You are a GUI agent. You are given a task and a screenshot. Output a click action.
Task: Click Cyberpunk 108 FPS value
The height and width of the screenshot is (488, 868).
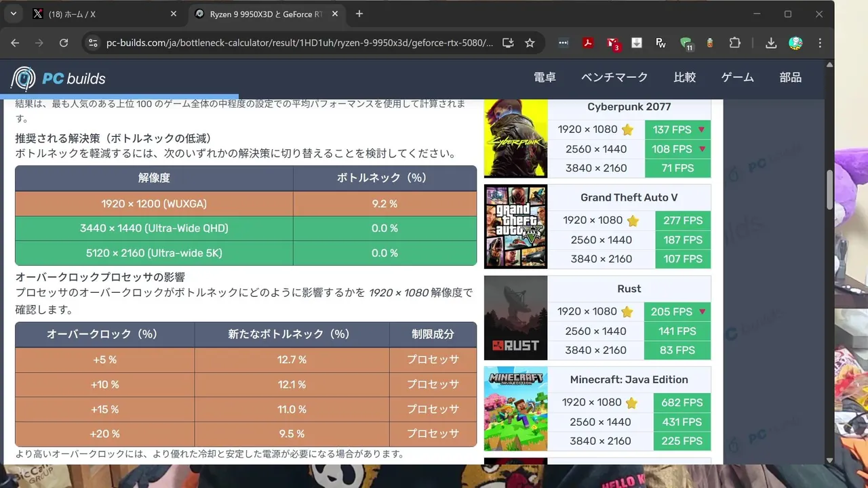point(678,149)
